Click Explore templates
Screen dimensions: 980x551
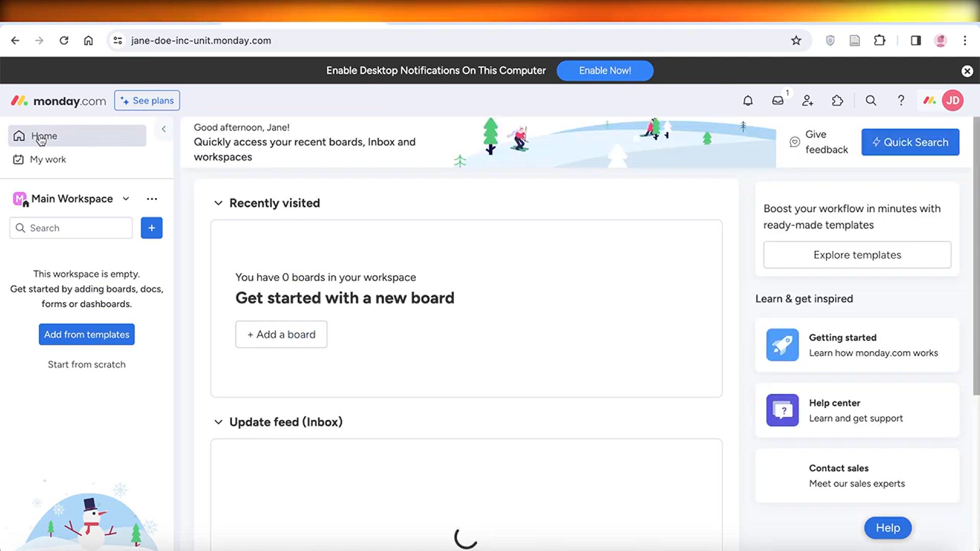857,255
